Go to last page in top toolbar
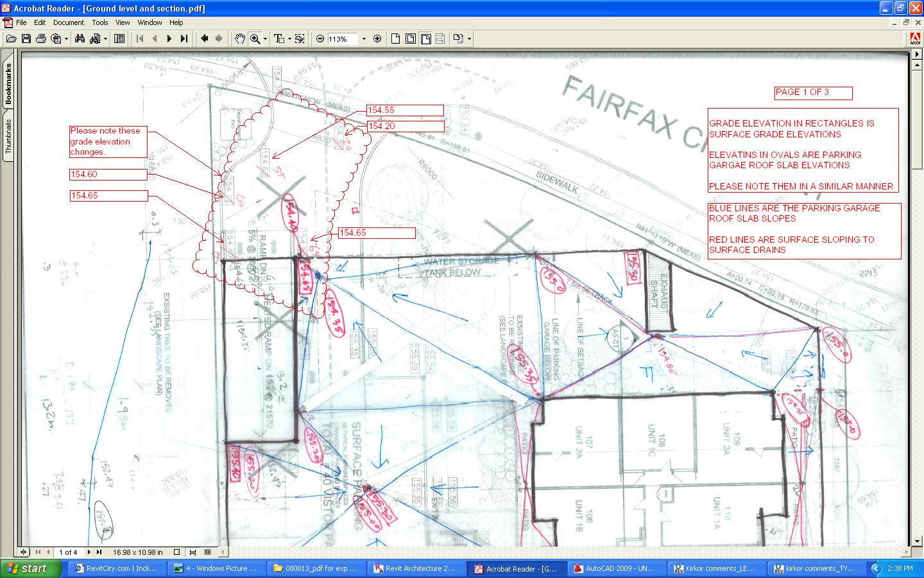The image size is (924, 578). [184, 39]
